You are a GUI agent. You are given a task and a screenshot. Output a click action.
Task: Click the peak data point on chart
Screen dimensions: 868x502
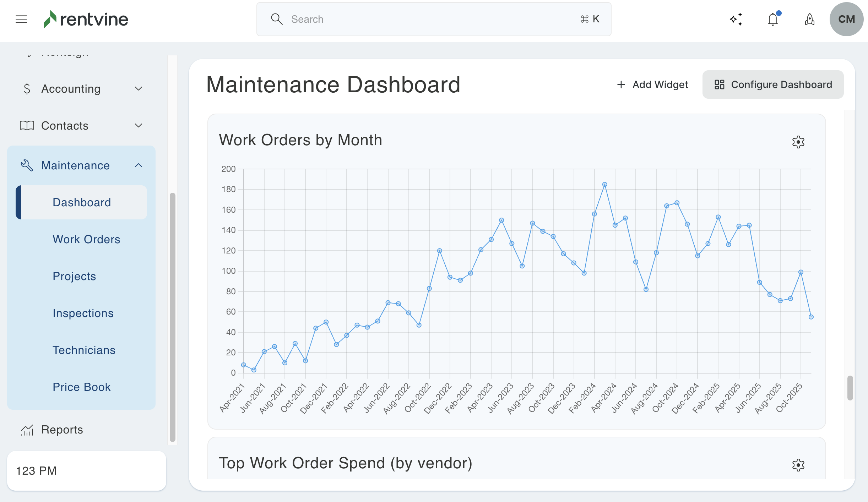(x=604, y=185)
